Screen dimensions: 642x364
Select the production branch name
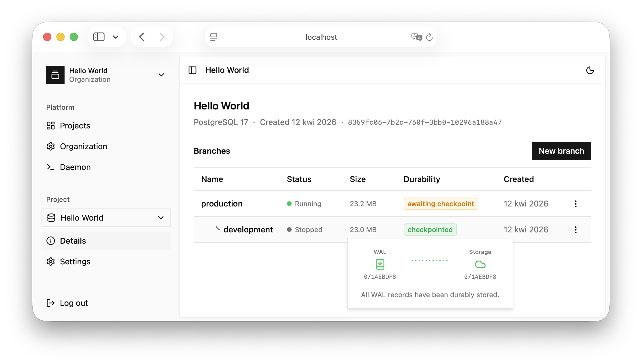click(222, 204)
